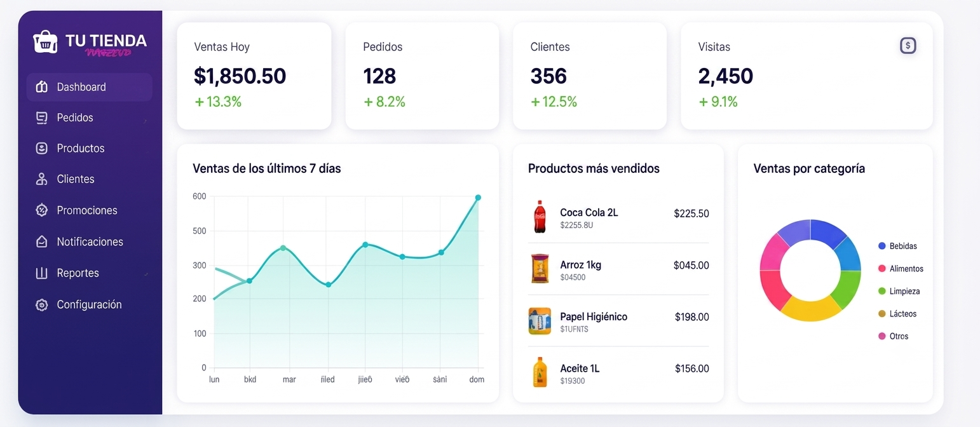This screenshot has height=427, width=980.
Task: Click the Ventas Hoy $1,850.50 value
Action: (x=240, y=76)
